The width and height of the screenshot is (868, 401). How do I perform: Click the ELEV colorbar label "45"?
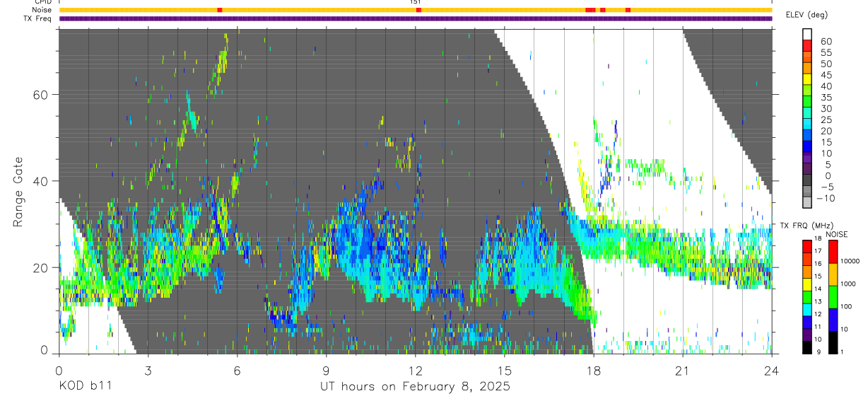tap(825, 75)
